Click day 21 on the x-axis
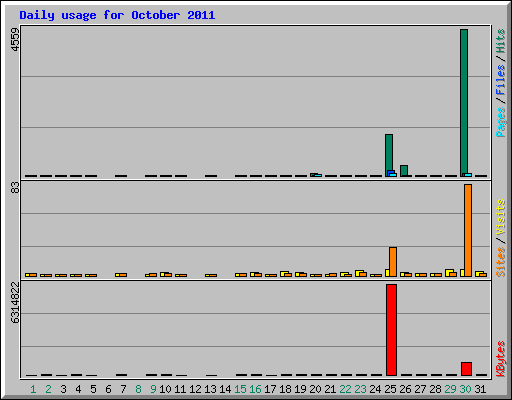The image size is (512, 400). click(330, 389)
